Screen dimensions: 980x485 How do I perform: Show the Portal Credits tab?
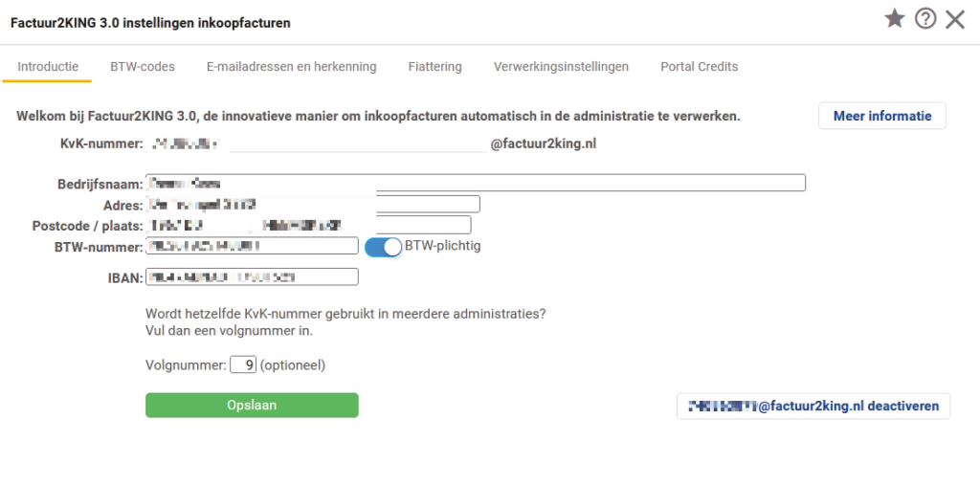[x=699, y=67]
